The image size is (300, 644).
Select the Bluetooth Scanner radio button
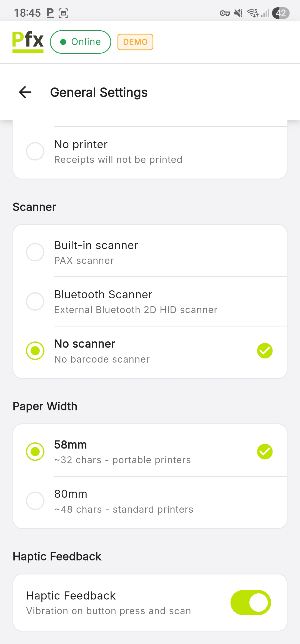pyautogui.click(x=35, y=301)
